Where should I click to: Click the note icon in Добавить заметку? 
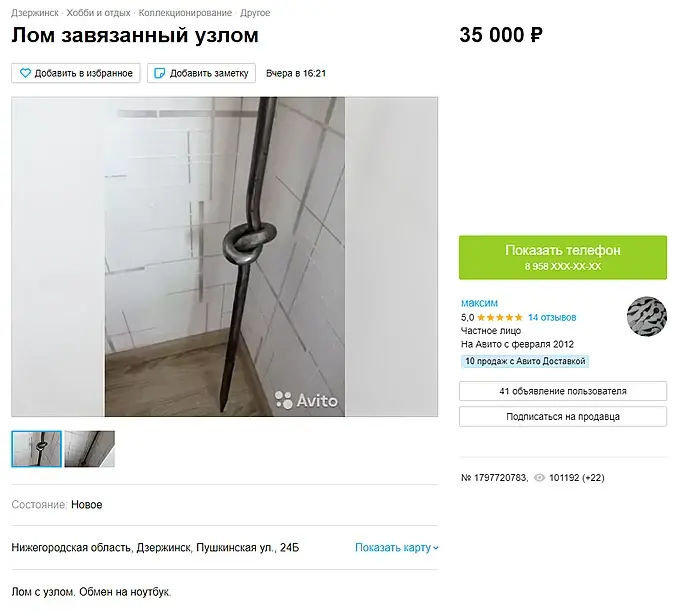[159, 73]
